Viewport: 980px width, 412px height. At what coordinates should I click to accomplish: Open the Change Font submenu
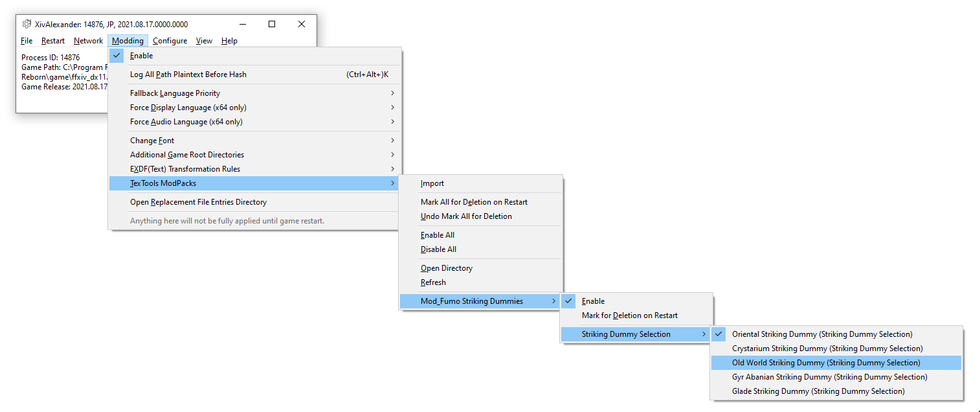(x=152, y=141)
